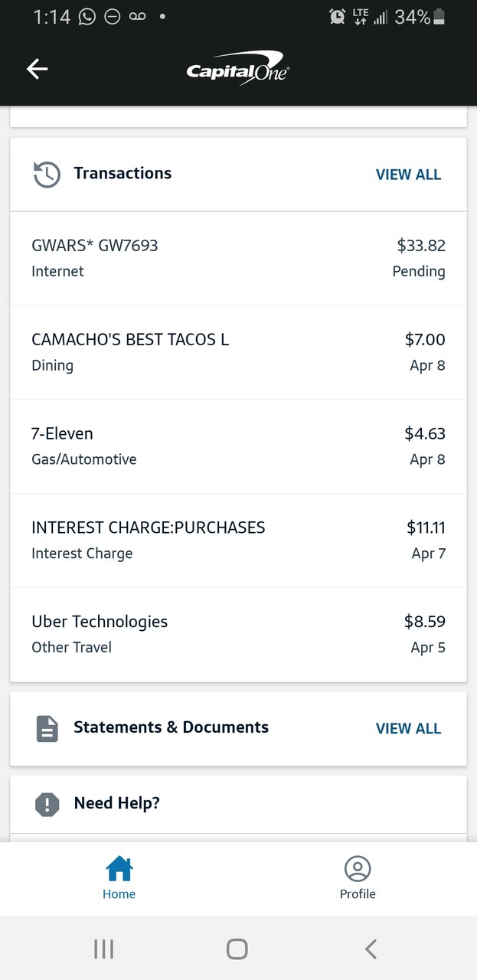The width and height of the screenshot is (477, 980).
Task: Tap the Android recent apps button
Action: pos(103,949)
